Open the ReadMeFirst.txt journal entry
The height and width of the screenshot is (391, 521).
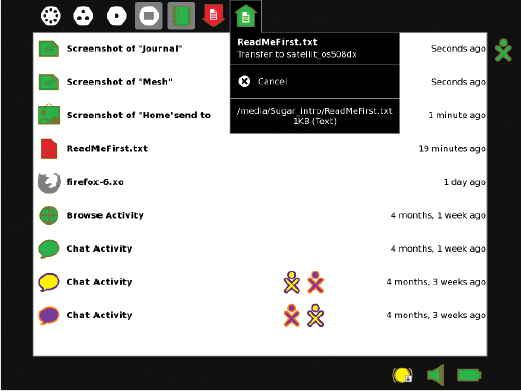pos(107,148)
